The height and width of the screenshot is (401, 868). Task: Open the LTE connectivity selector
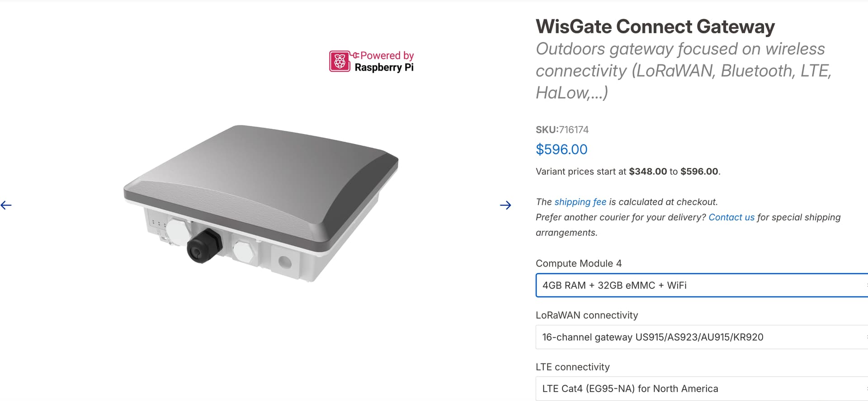tap(701, 389)
